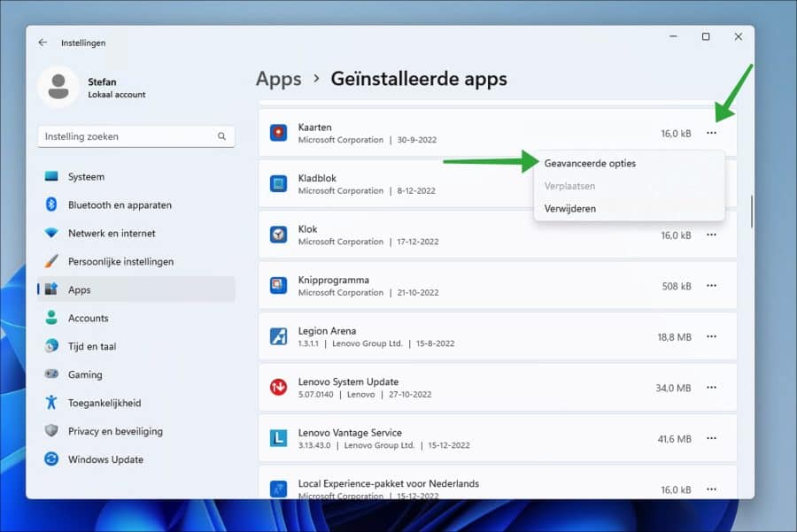Click the Legion Arena app icon
Viewport: 797px width, 532px height.
click(x=279, y=336)
